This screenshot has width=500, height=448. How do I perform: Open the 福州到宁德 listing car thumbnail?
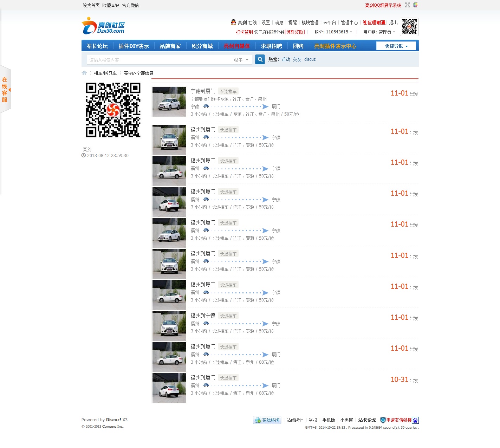[169, 326]
